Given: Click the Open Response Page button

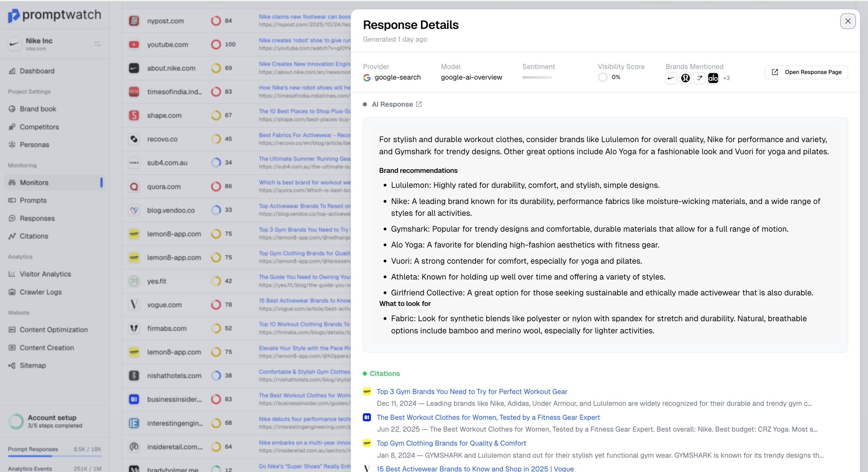Looking at the screenshot, I should (806, 72).
